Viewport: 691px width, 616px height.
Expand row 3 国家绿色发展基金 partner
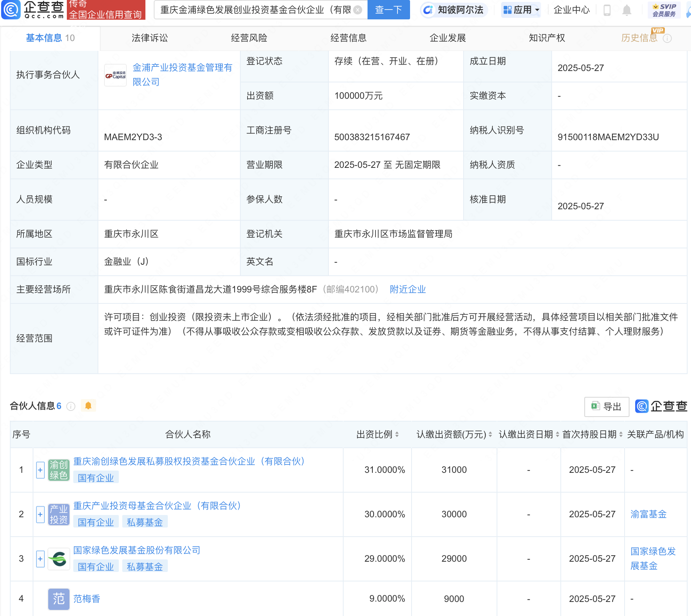[40, 559]
